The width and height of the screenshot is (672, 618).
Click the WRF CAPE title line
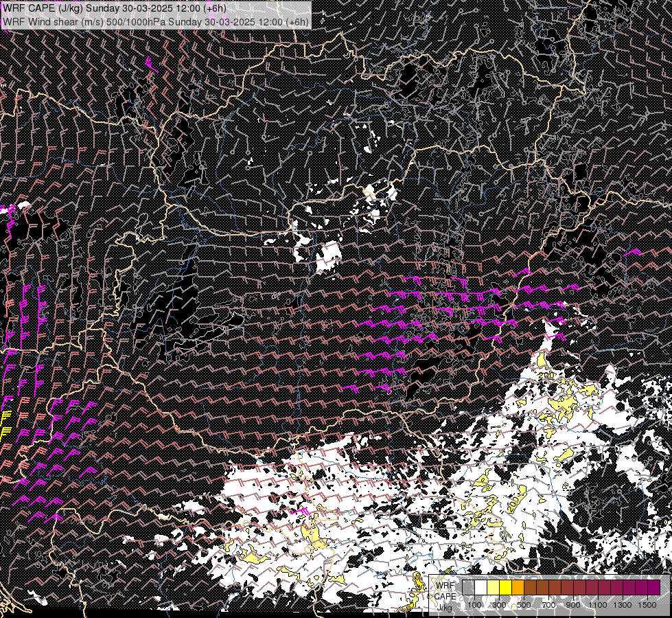115,8
